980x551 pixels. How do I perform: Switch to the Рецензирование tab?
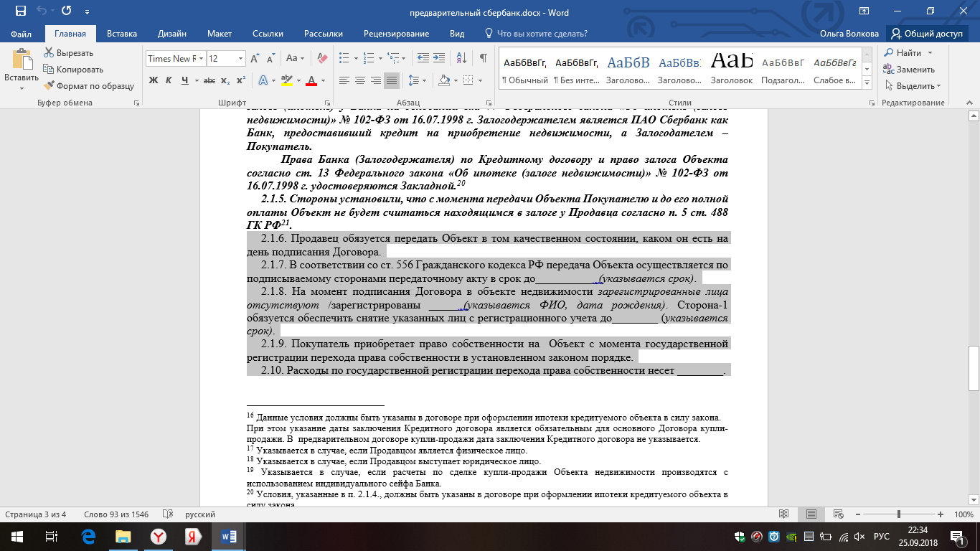click(x=396, y=34)
